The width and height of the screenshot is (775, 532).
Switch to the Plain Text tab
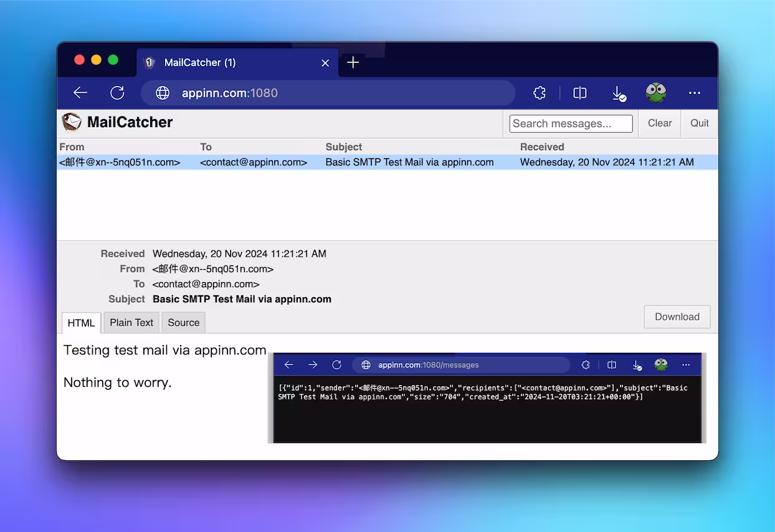tap(131, 323)
